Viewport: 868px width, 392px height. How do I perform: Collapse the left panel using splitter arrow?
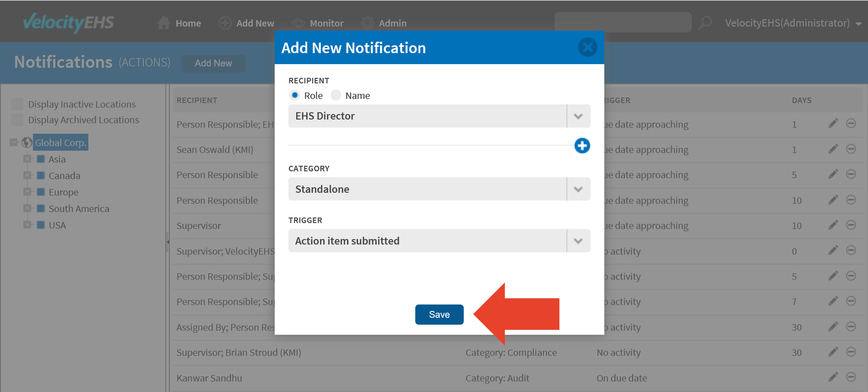pyautogui.click(x=168, y=242)
